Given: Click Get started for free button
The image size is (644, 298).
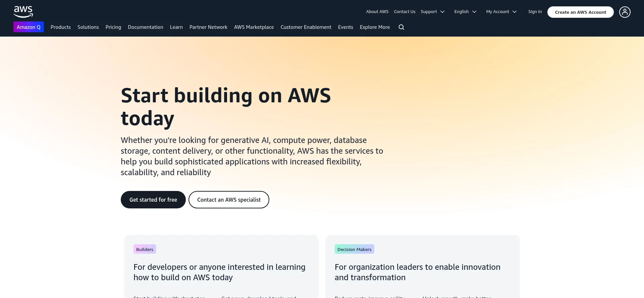Looking at the screenshot, I should [x=153, y=200].
